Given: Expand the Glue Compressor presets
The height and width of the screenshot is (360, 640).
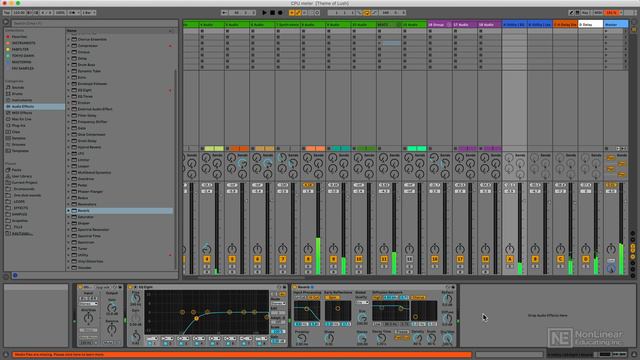Looking at the screenshot, I should coord(69,134).
